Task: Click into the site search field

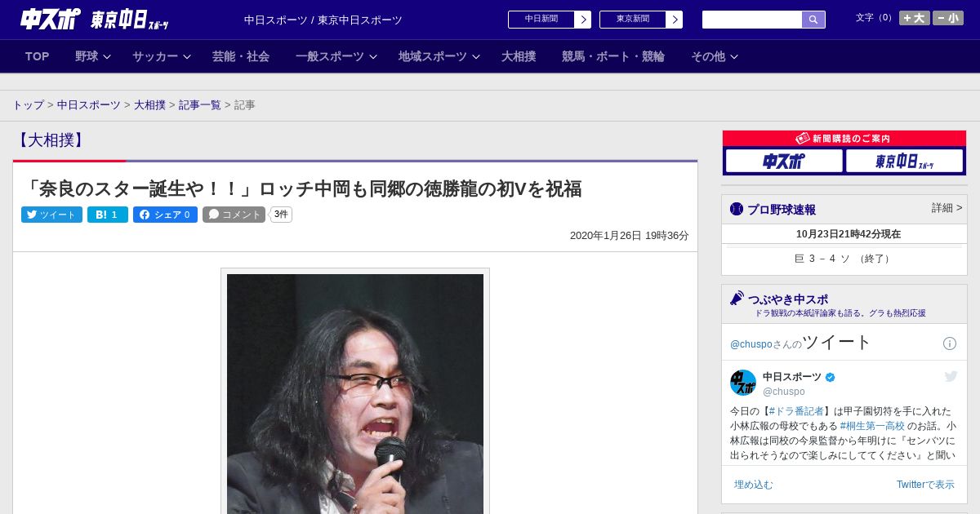Action: click(752, 20)
